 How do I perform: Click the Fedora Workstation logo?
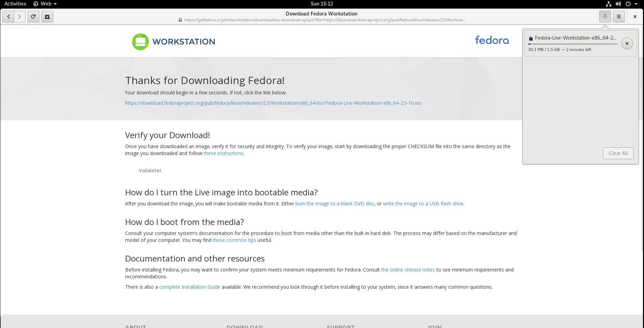[x=173, y=42]
